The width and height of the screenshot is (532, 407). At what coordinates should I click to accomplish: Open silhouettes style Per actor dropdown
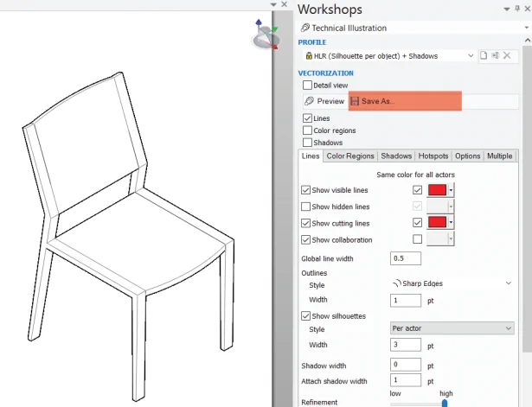[507, 328]
